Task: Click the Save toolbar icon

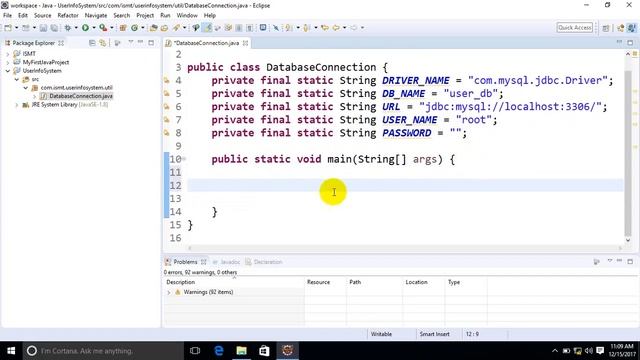Action: pos(43,28)
